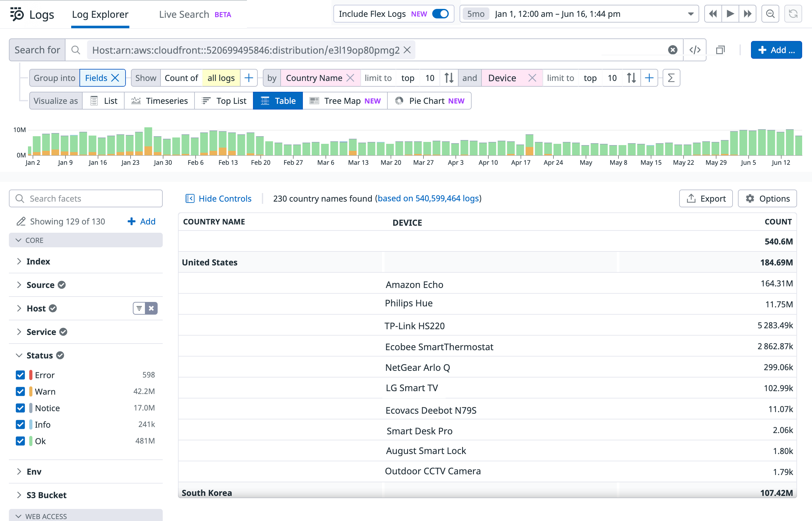This screenshot has height=521, width=812.
Task: Open the query syntax editor icon
Action: [695, 50]
